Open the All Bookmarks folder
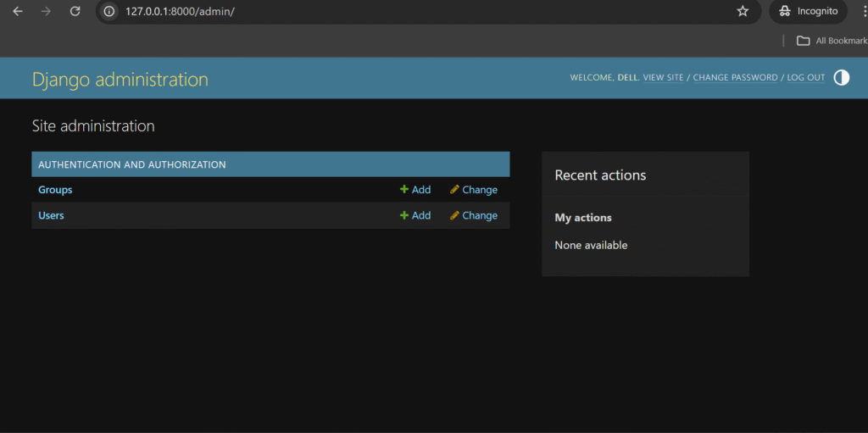The image size is (868, 433). [x=832, y=41]
